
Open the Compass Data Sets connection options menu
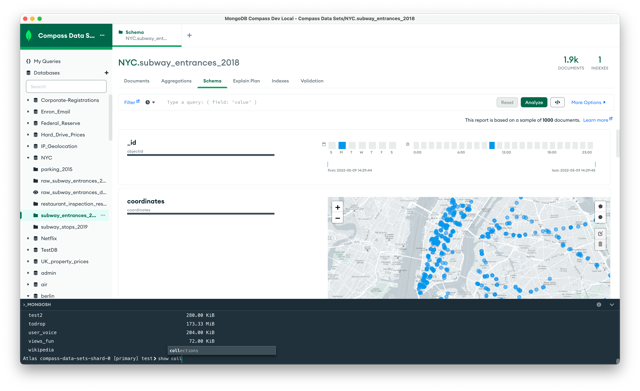(x=102, y=36)
